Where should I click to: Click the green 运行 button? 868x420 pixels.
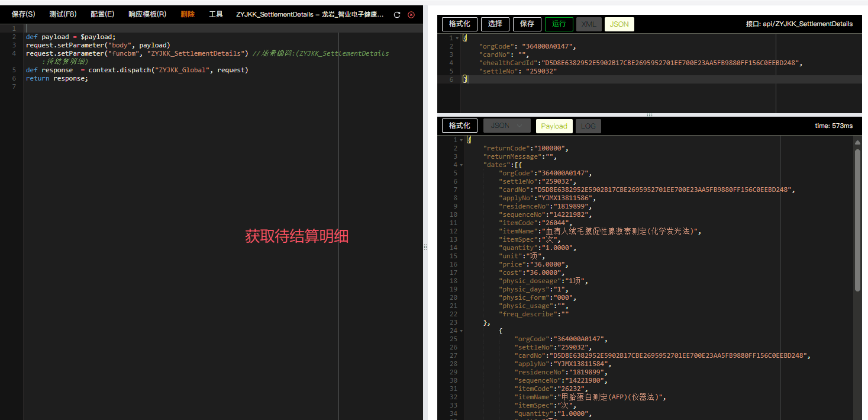559,24
